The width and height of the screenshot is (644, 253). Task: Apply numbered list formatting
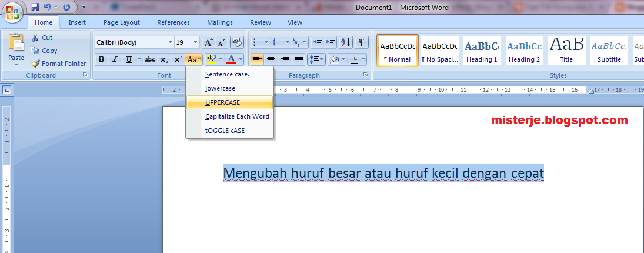(x=278, y=42)
